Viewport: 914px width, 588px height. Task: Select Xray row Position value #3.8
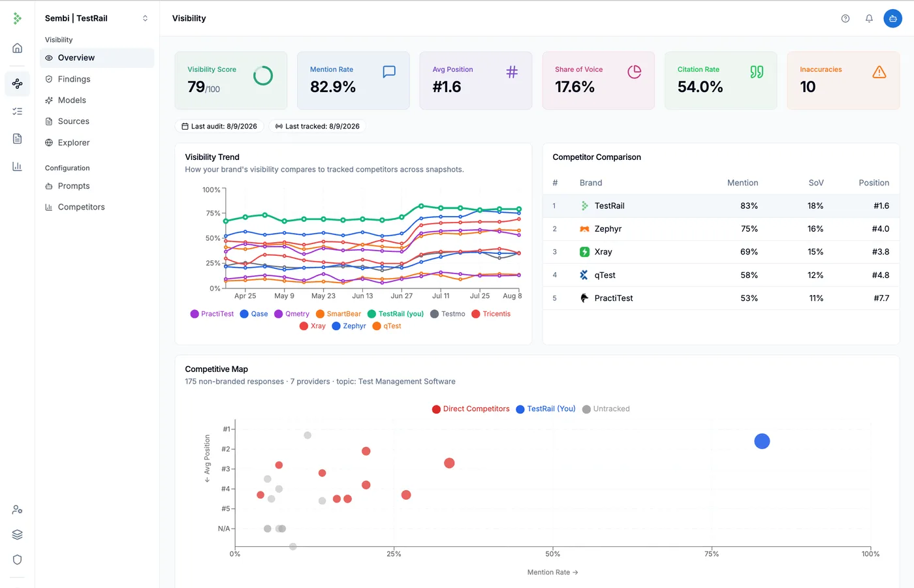pos(880,252)
